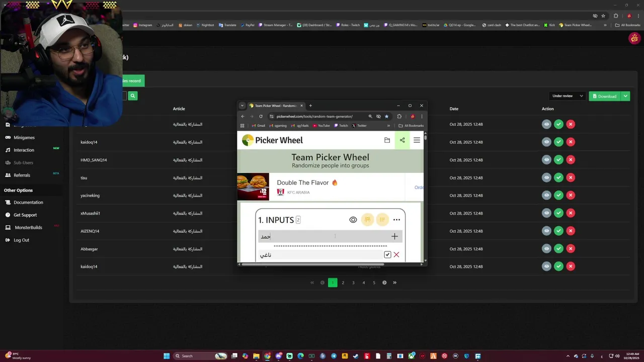644x362 pixels.
Task: Go to page 3 of the records
Action: (353, 283)
